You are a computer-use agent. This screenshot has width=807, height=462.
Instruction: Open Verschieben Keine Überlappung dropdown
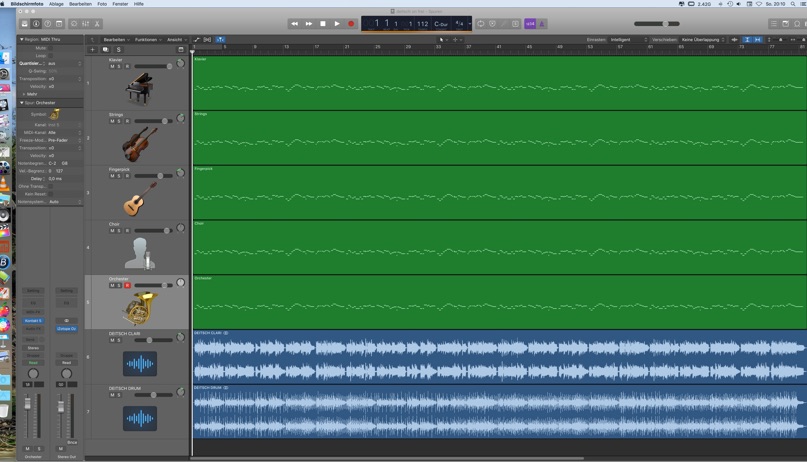click(703, 40)
